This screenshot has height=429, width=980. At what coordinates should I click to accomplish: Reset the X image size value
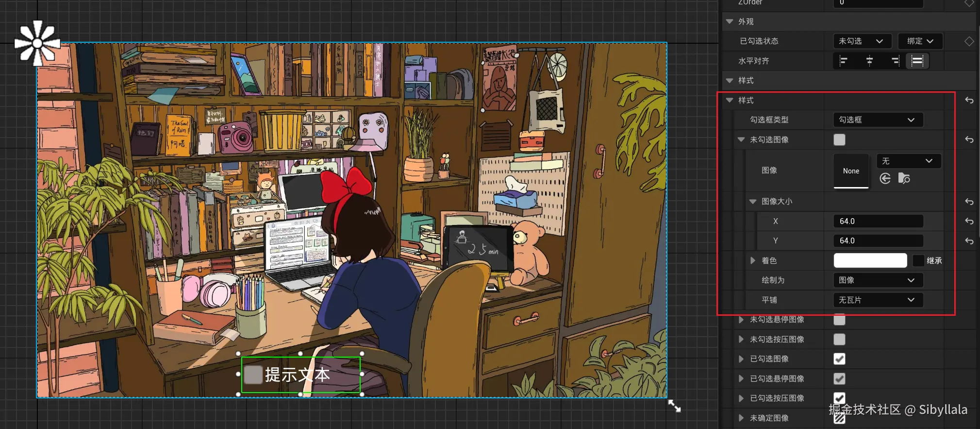pos(969,221)
